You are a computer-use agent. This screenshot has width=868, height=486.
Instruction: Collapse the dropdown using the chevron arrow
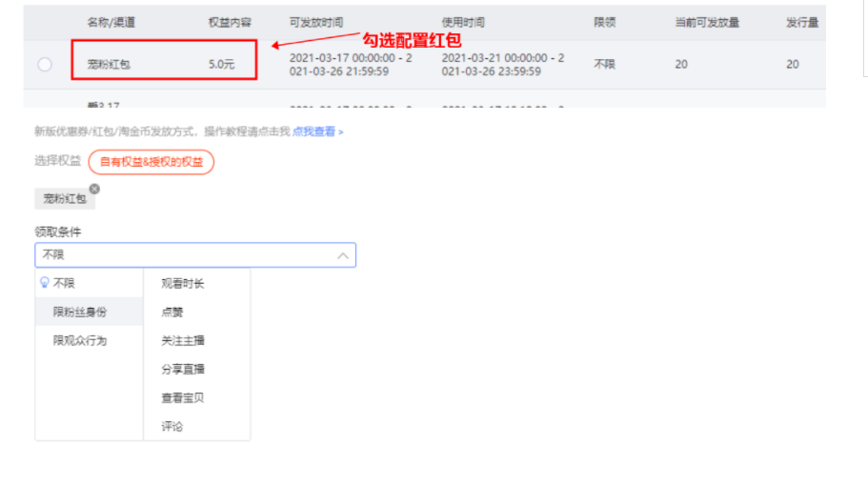pyautogui.click(x=343, y=255)
